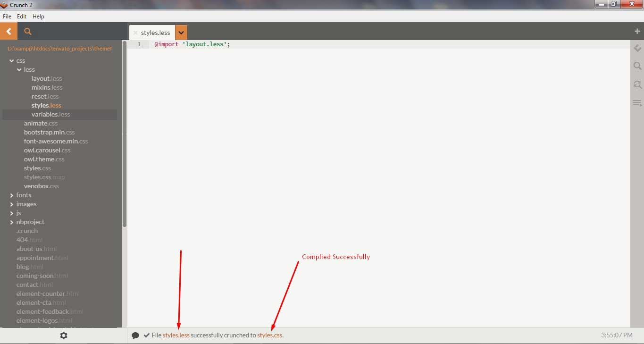Open mixins.less in file tree
This screenshot has width=644, height=344.
47,87
